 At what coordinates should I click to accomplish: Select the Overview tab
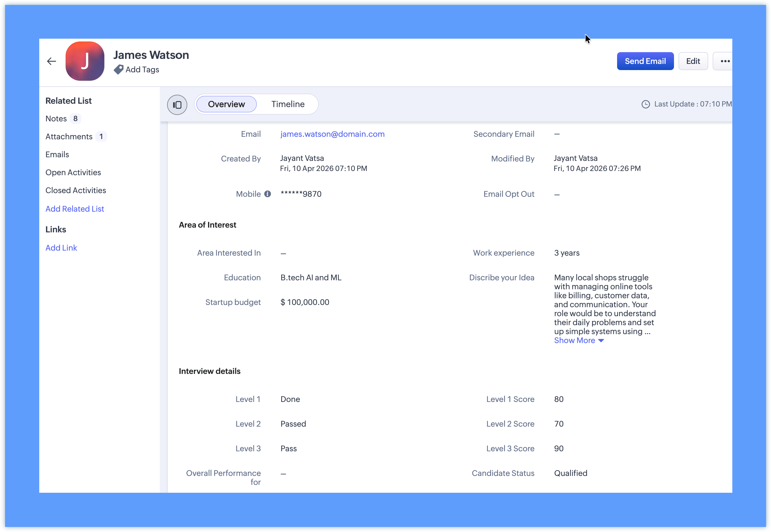pos(226,104)
